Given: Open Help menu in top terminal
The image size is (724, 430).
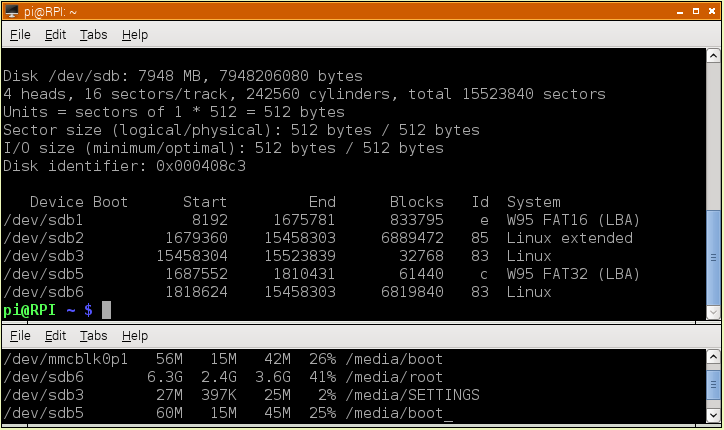Looking at the screenshot, I should [135, 34].
